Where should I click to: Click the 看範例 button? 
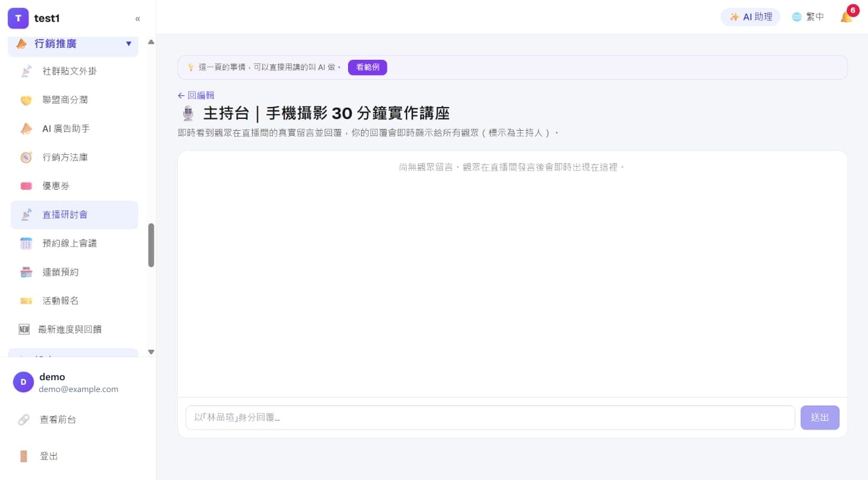[368, 67]
